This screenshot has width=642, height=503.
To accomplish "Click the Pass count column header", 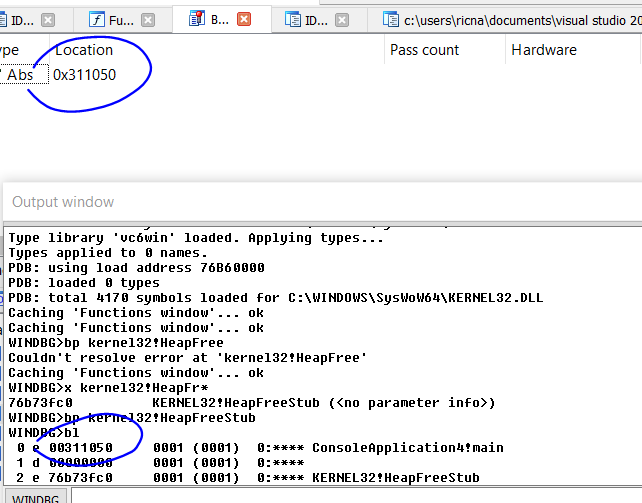I will (424, 50).
